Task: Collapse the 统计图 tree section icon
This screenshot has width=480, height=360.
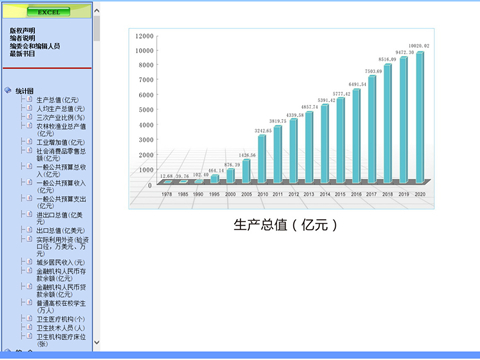Action: pyautogui.click(x=8, y=90)
